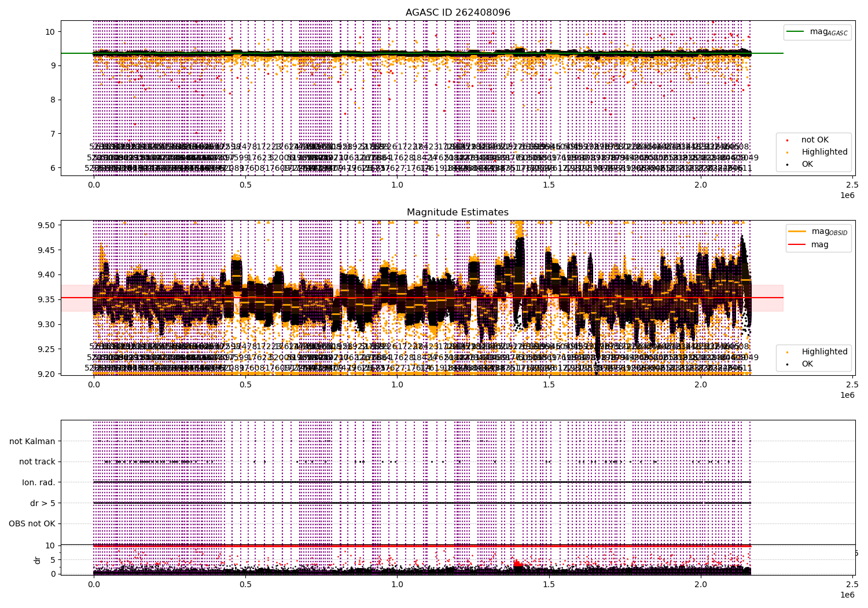Click 'Highlighted' legend entry in top plot
This screenshot has width=868, height=608.
818,152
